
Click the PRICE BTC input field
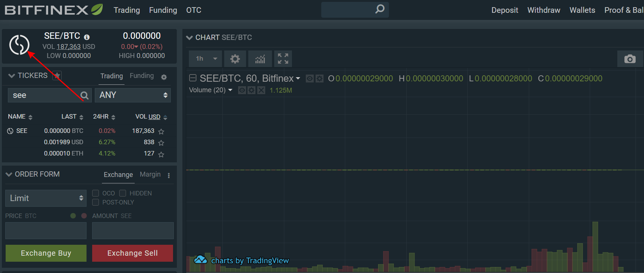tap(46, 230)
